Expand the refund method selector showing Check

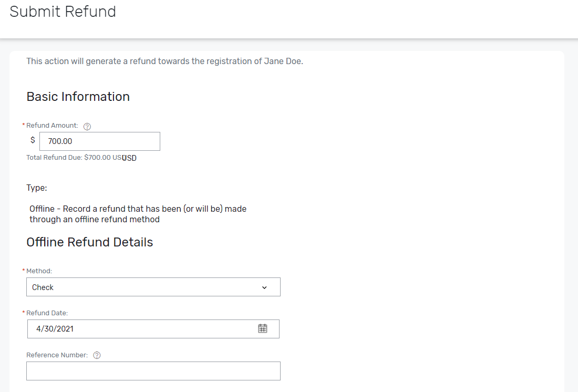pos(153,287)
